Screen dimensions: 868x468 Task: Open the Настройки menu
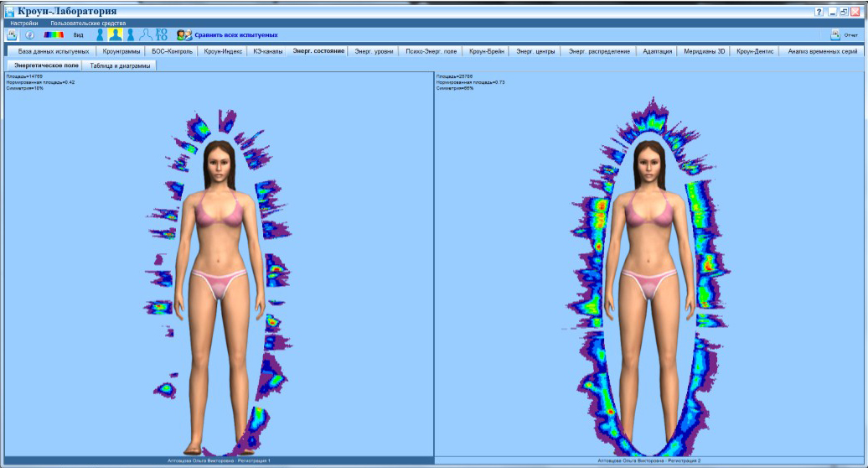[24, 23]
